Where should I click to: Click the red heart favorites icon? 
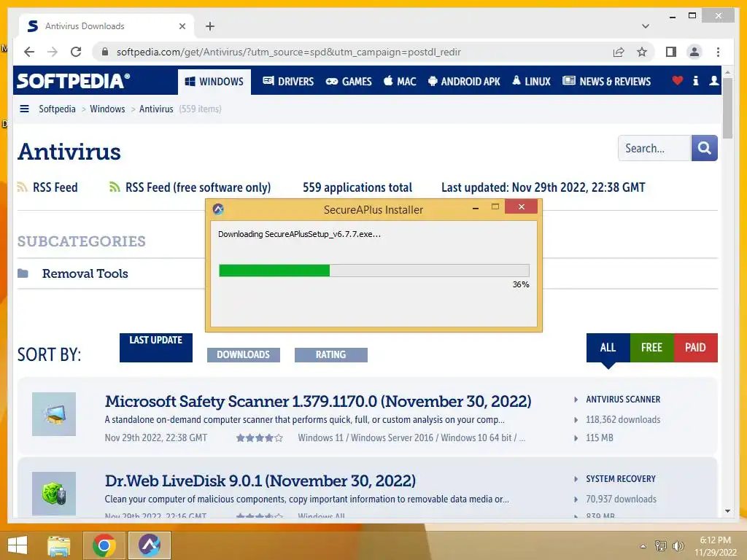(678, 80)
